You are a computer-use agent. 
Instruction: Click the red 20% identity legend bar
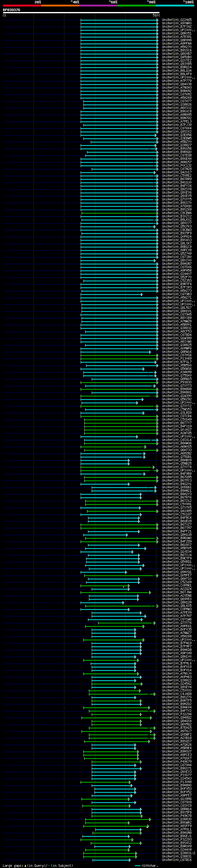[x=22, y=6]
